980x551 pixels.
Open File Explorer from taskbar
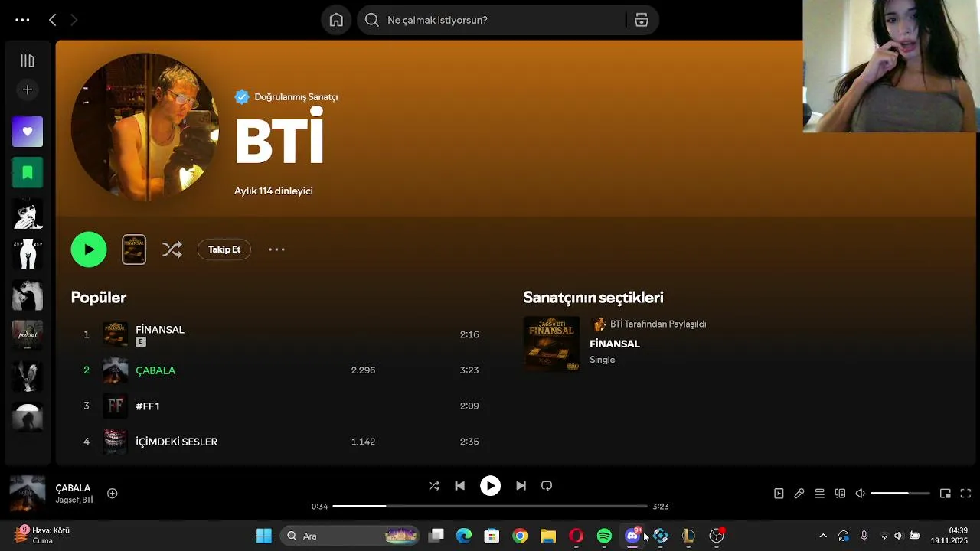click(548, 536)
